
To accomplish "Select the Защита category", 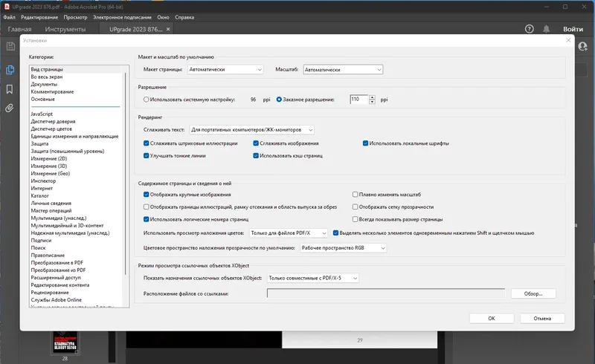I will click(39, 143).
